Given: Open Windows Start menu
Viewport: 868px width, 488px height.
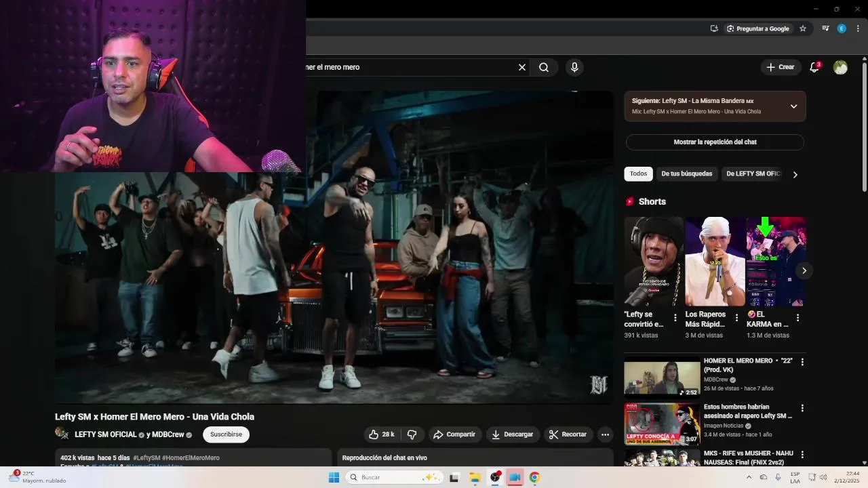Looking at the screenshot, I should click(334, 477).
